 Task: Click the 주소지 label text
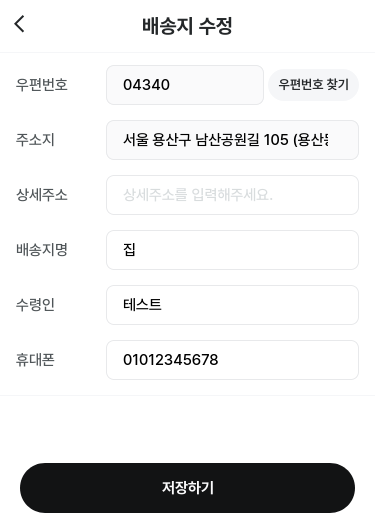pyautogui.click(x=35, y=140)
